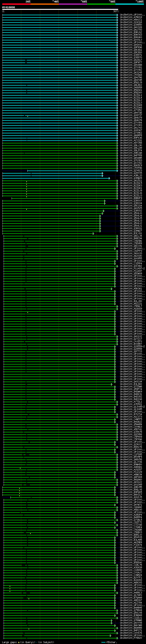Screen dimensions: 146x644
Task: Click the green ~80% identity legend bar
Action: (101, 4)
